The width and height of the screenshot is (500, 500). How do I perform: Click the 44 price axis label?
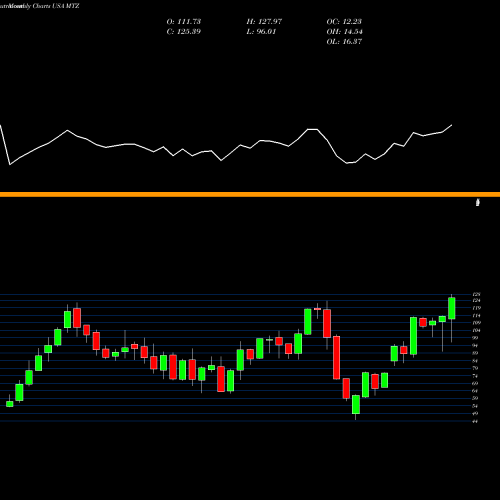pyautogui.click(x=475, y=422)
